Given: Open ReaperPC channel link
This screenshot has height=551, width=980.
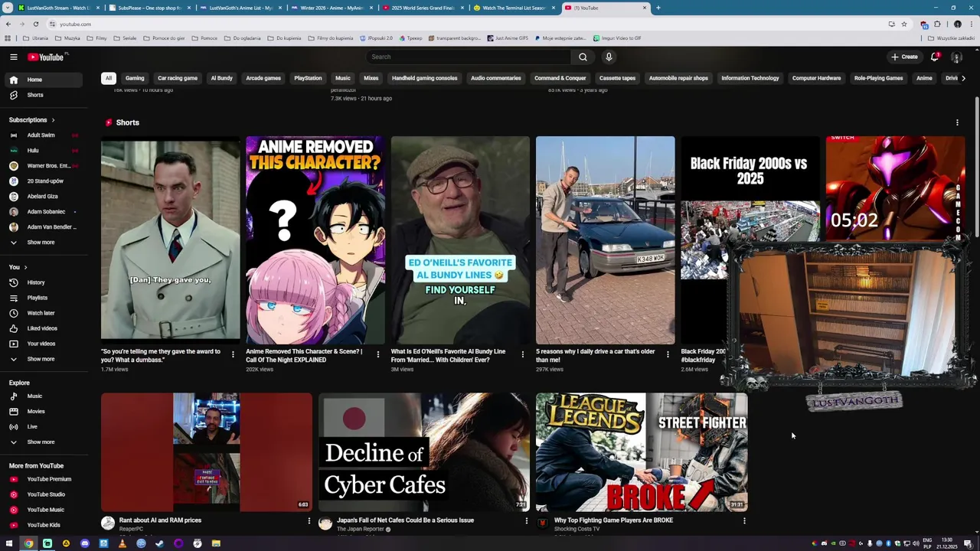Looking at the screenshot, I should (131, 529).
